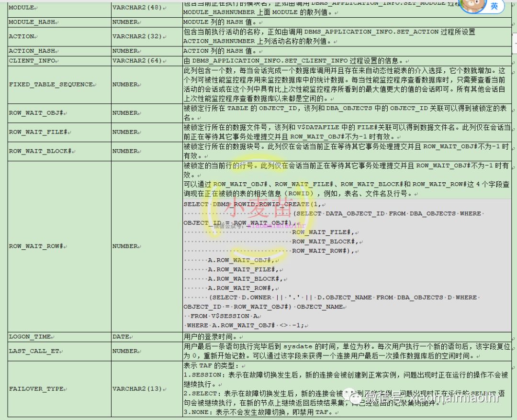The width and height of the screenshot is (517, 420).
Task: Select the ROW_WAIT_OBJ# column name cell
Action: click(59, 113)
